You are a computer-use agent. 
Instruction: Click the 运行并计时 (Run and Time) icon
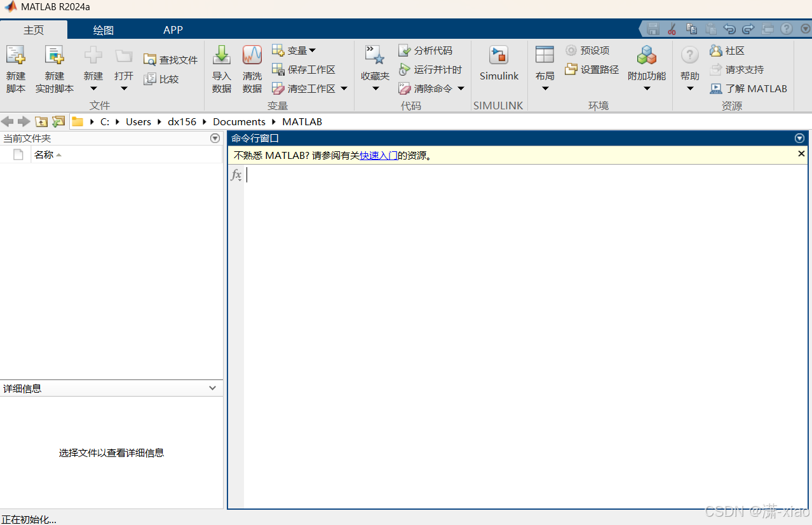[404, 69]
